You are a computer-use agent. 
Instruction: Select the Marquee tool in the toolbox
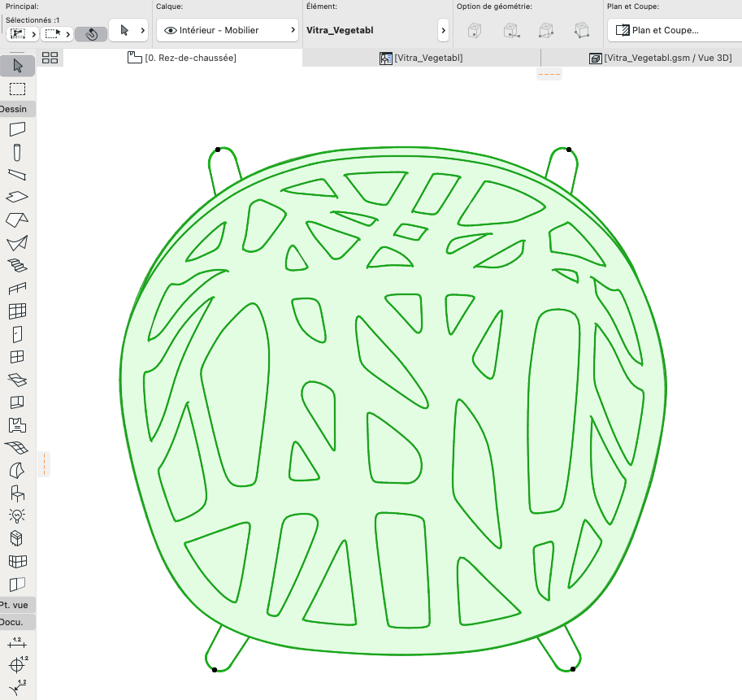[18, 89]
